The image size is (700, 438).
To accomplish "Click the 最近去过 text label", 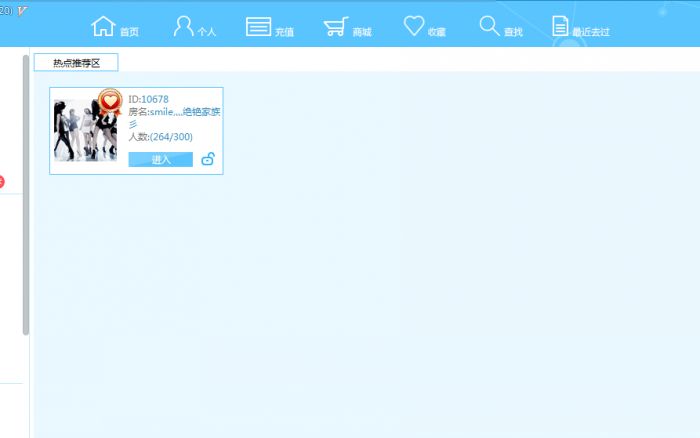I will click(x=590, y=32).
